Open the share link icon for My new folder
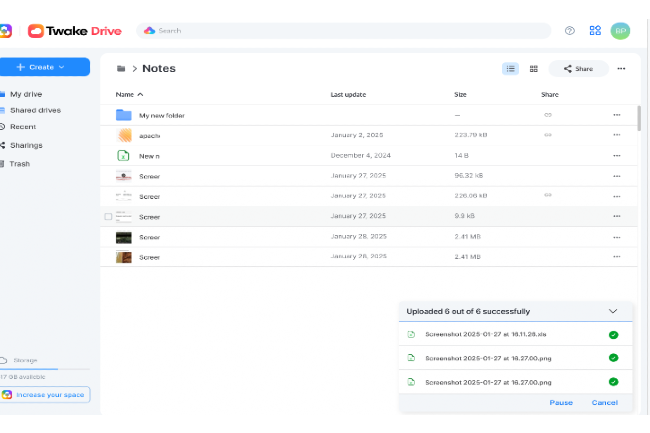The width and height of the screenshot is (650, 433). tap(547, 115)
